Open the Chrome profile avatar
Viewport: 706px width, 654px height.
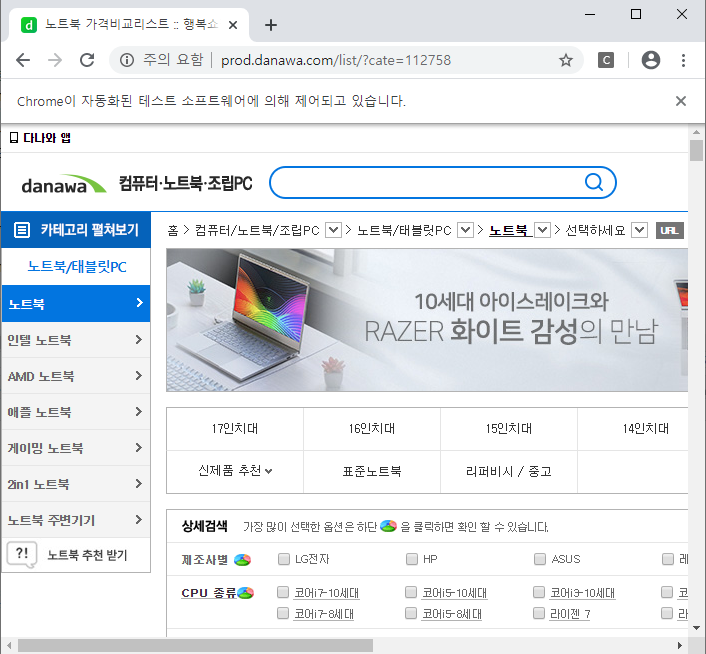(651, 60)
